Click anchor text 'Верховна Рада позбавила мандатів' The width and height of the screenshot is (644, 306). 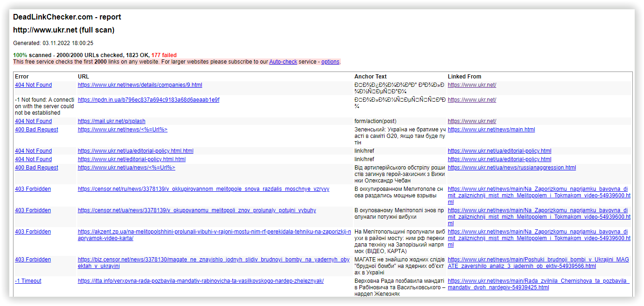coord(400,287)
